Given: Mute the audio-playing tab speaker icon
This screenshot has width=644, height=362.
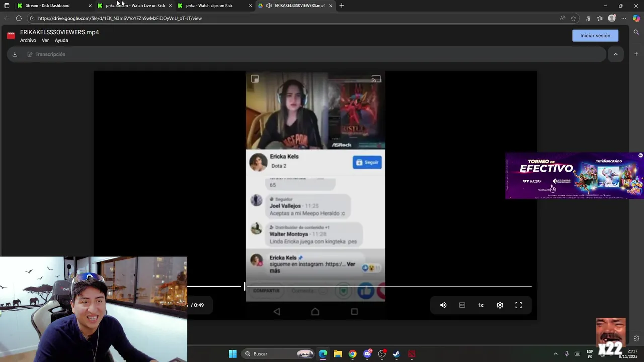Looking at the screenshot, I should tap(269, 5).
